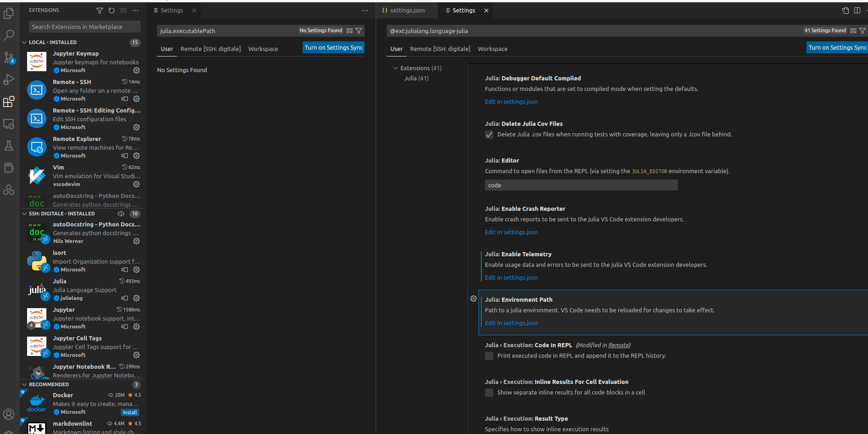This screenshot has width=868, height=434.
Task: Click Turn on Settings Sync in right editor
Action: (837, 47)
